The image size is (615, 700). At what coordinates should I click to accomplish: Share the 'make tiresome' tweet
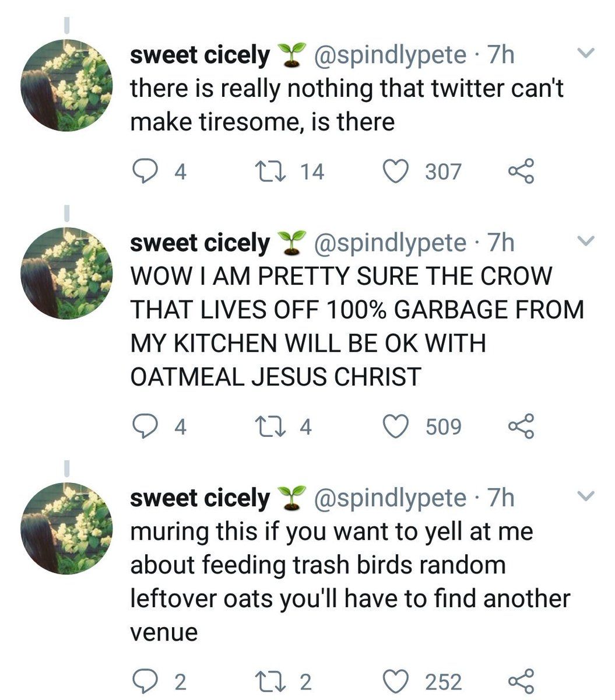[x=521, y=171]
